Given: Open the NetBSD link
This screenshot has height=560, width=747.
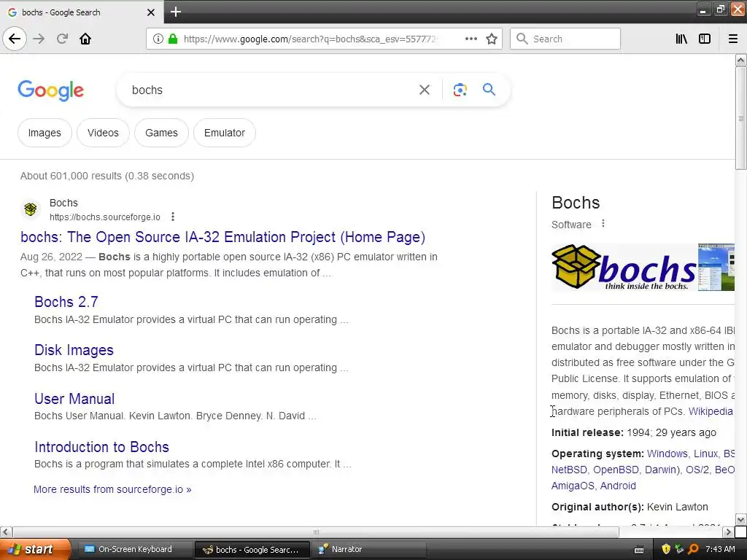Looking at the screenshot, I should 569,470.
